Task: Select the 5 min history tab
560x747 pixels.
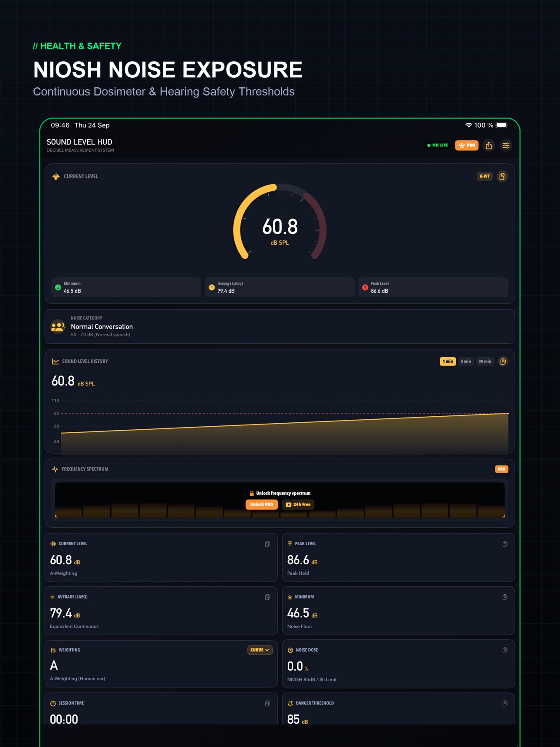Action: pos(466,361)
